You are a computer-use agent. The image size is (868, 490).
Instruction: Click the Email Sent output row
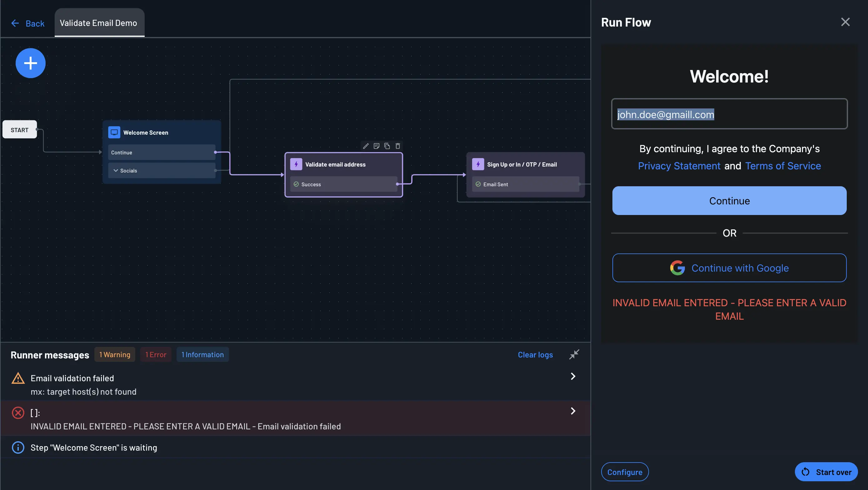coord(525,184)
